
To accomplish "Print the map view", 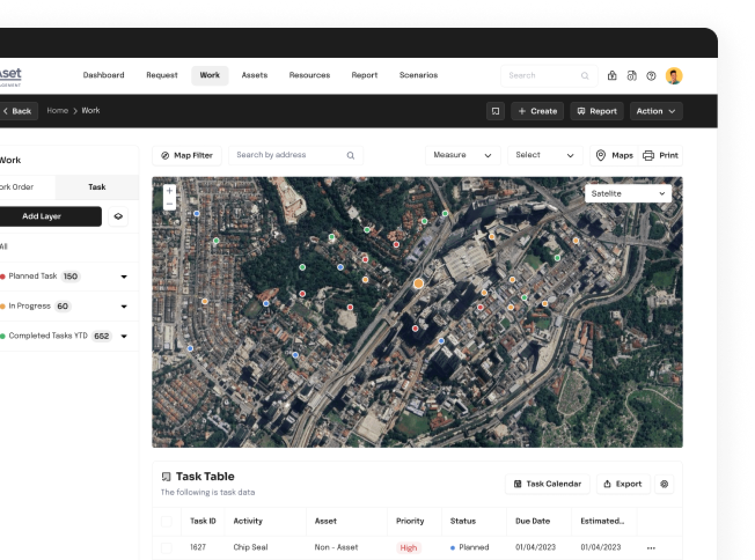I will click(x=661, y=156).
